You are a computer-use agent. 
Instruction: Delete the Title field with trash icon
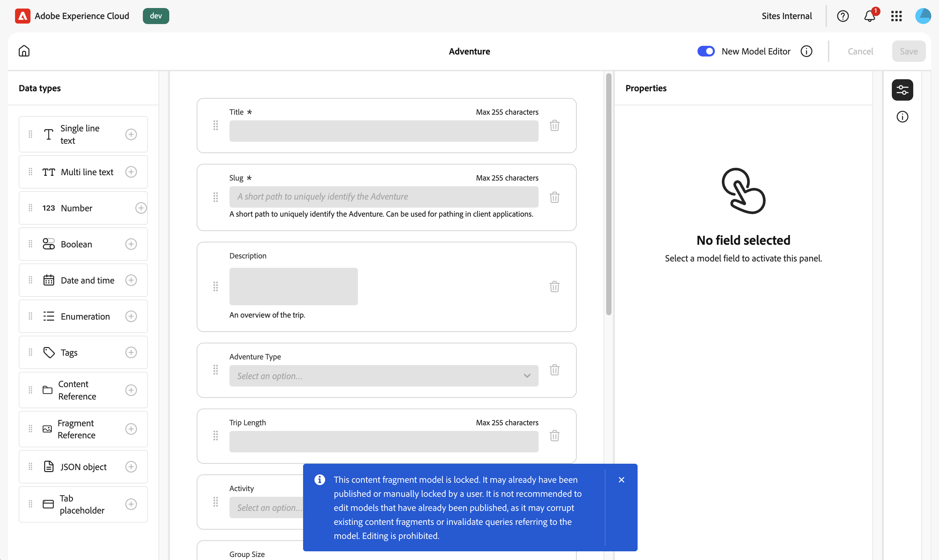[554, 125]
